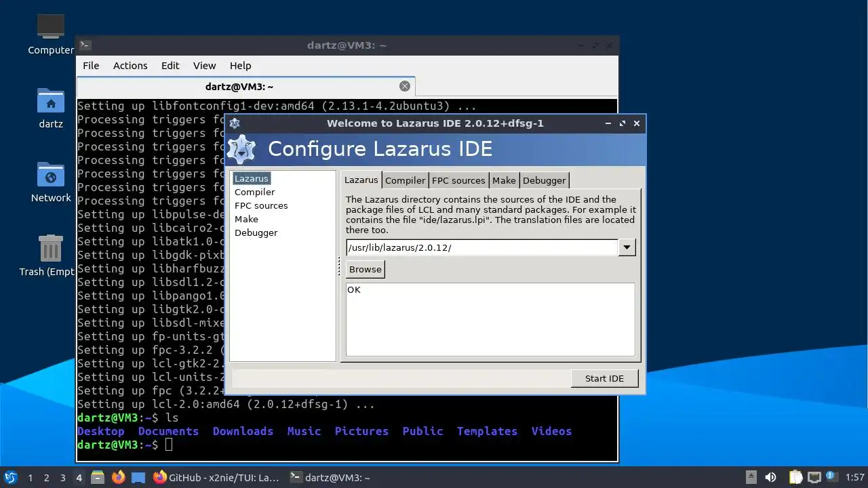Viewport: 868px width, 488px height.
Task: Open the update notification tray icon
Action: tap(831, 476)
